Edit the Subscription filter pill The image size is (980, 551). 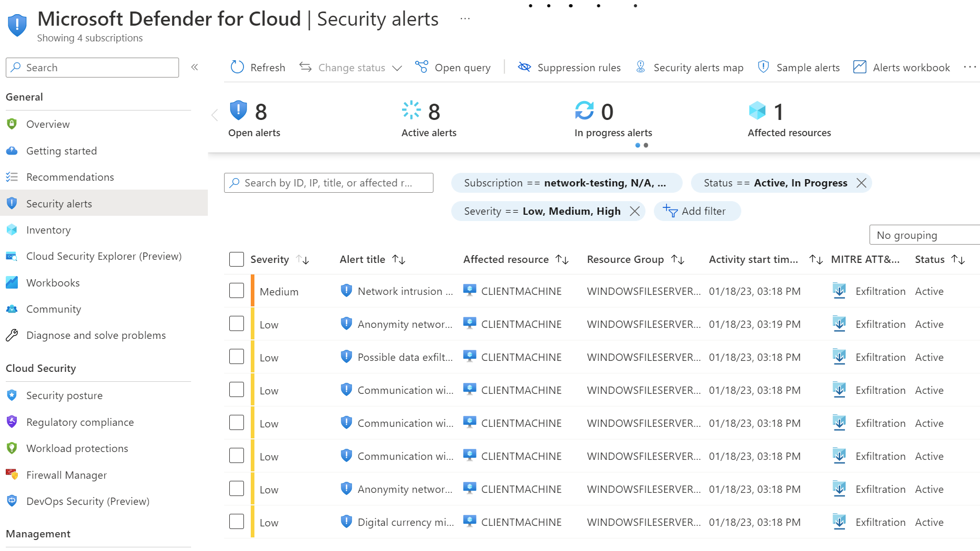pyautogui.click(x=566, y=183)
